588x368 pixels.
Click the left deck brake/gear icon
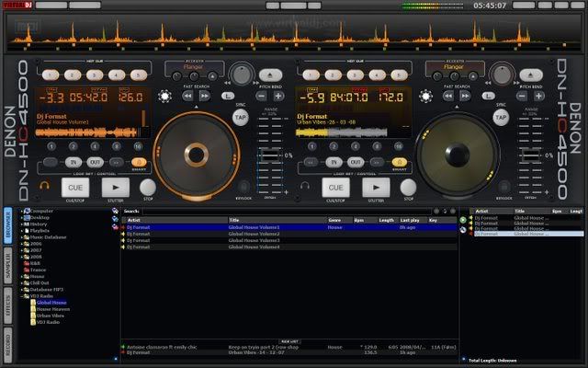point(165,96)
